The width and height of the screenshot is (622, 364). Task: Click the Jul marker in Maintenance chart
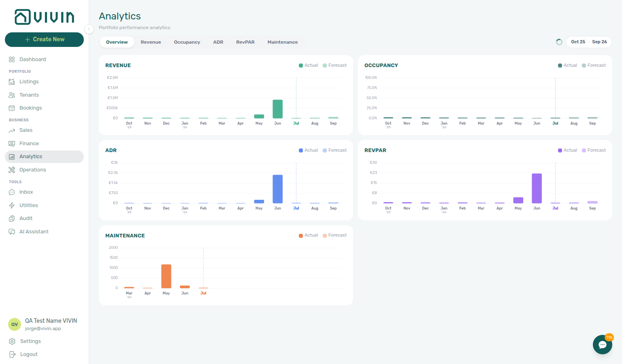click(x=204, y=293)
